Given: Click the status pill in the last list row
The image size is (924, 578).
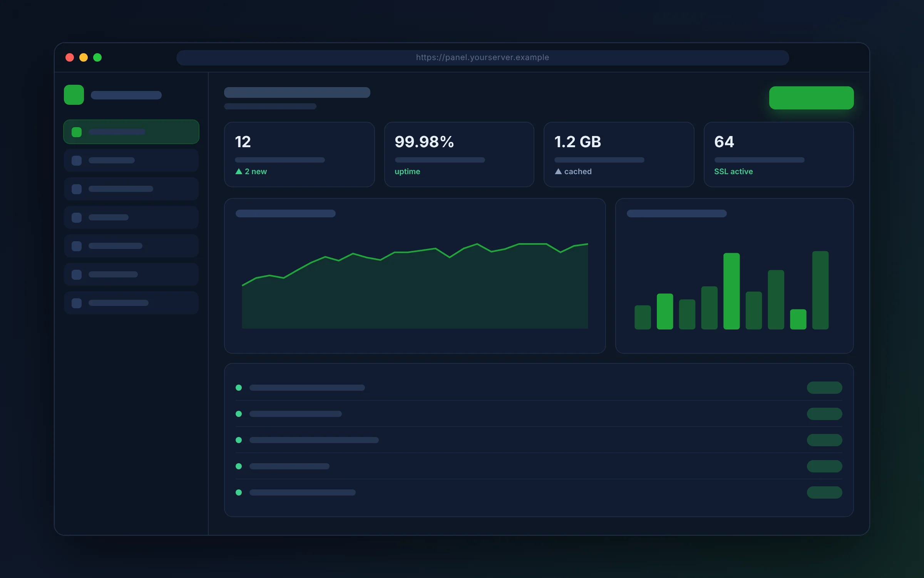Looking at the screenshot, I should [x=824, y=492].
